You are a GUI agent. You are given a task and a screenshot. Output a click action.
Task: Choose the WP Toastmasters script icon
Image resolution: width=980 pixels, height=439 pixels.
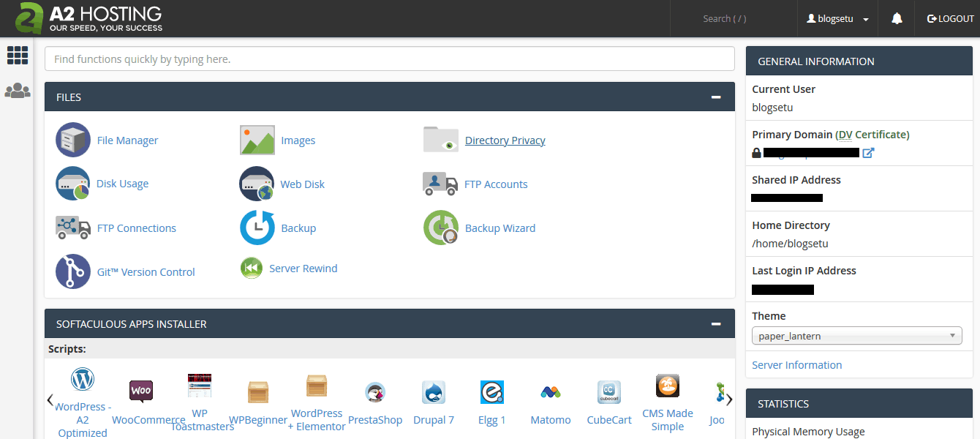200,386
